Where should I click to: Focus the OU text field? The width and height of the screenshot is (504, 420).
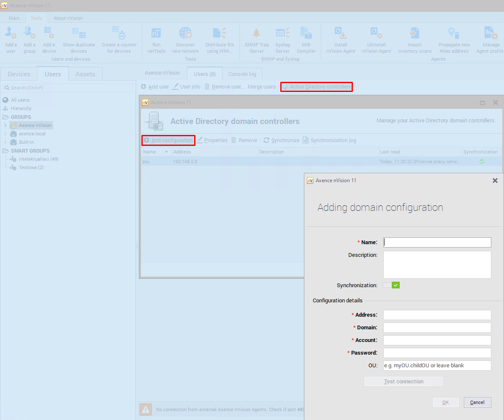click(437, 366)
